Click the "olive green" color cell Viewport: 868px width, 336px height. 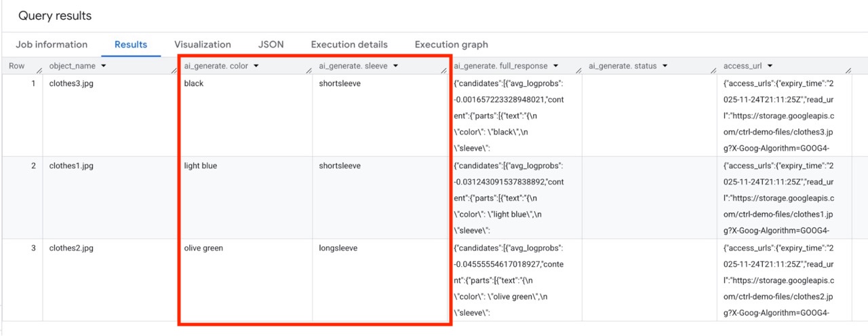203,248
